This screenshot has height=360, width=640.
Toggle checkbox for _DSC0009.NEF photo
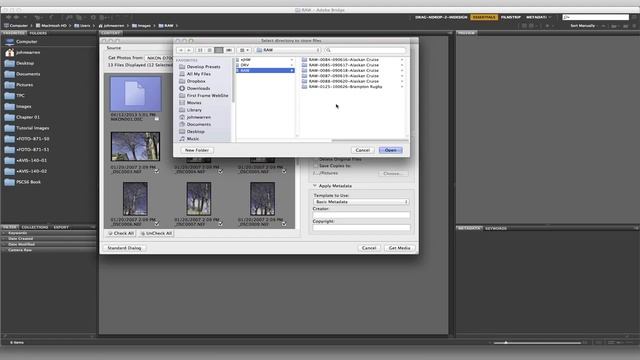click(284, 224)
